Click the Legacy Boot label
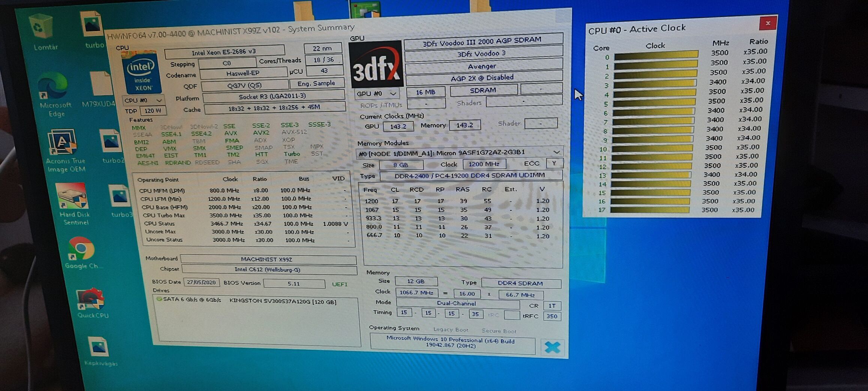The height and width of the screenshot is (391, 868). (x=451, y=330)
